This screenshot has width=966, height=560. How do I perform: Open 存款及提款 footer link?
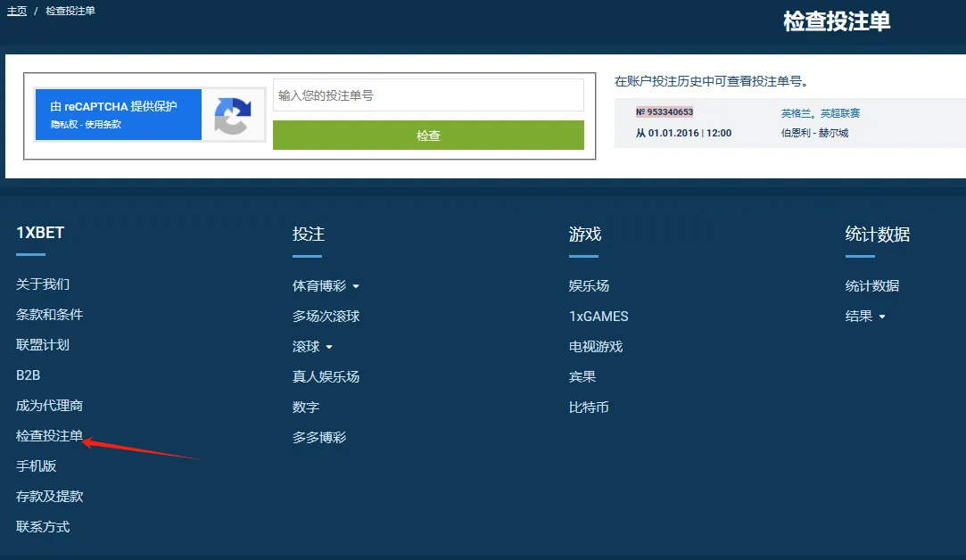[x=49, y=496]
